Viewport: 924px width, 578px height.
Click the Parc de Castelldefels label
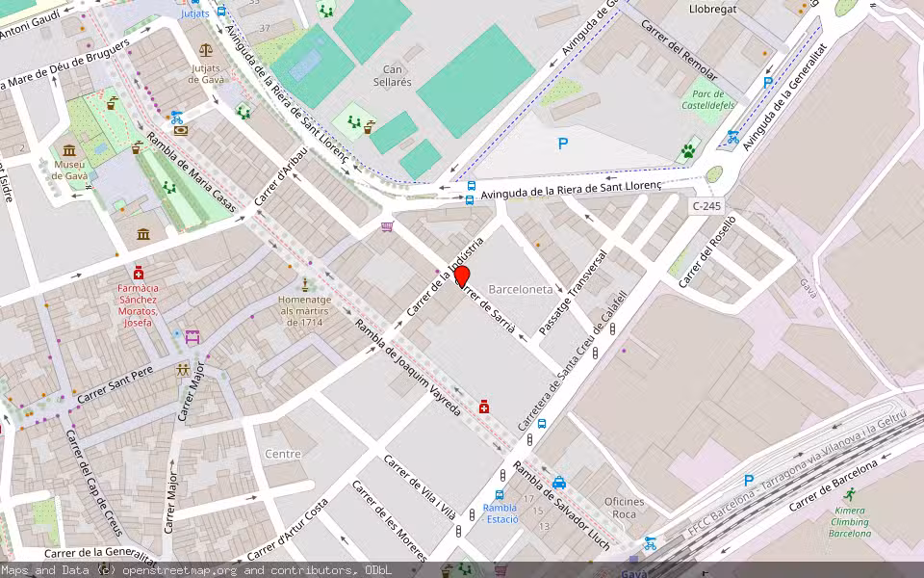point(708,99)
